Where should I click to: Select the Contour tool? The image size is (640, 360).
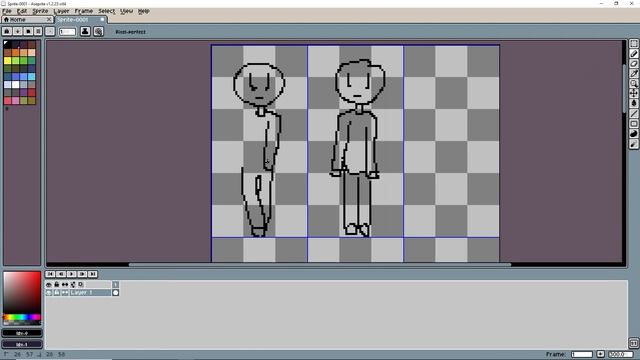coord(633,134)
